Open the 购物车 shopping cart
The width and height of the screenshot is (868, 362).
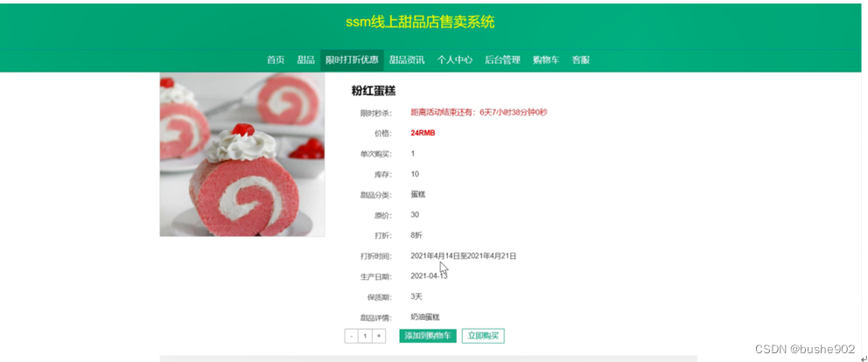[x=546, y=60]
